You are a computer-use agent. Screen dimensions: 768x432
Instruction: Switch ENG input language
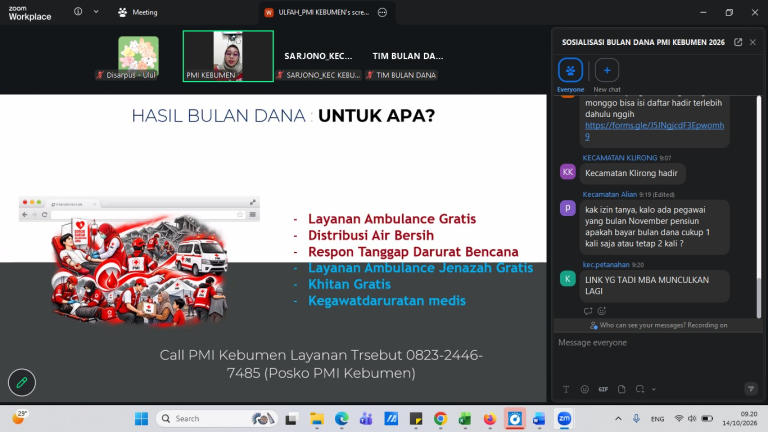(x=657, y=419)
